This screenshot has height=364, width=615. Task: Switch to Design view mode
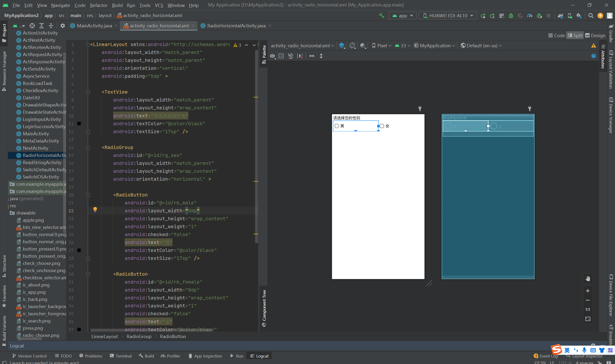pyautogui.click(x=595, y=36)
